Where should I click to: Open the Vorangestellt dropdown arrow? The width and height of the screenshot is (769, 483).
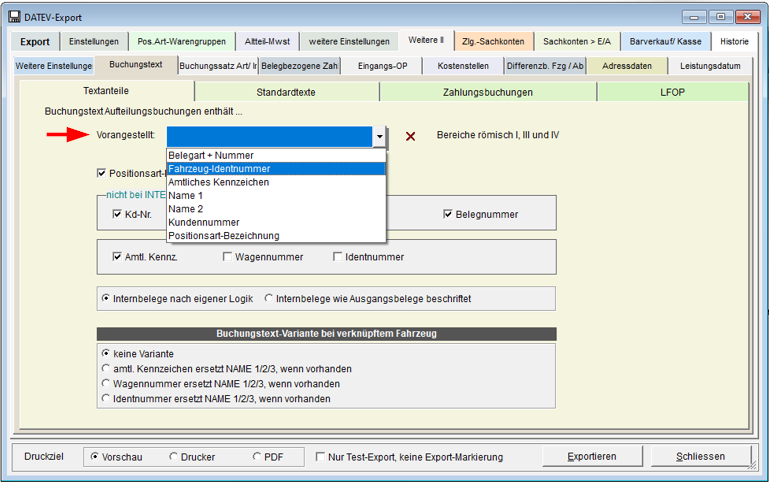(x=380, y=137)
